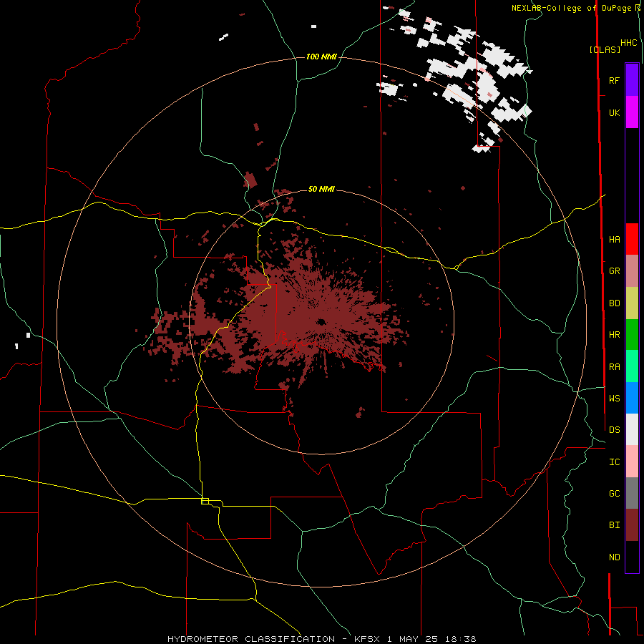The image size is (644, 644).
Task: Click the DS legend label
Action: coord(614,429)
